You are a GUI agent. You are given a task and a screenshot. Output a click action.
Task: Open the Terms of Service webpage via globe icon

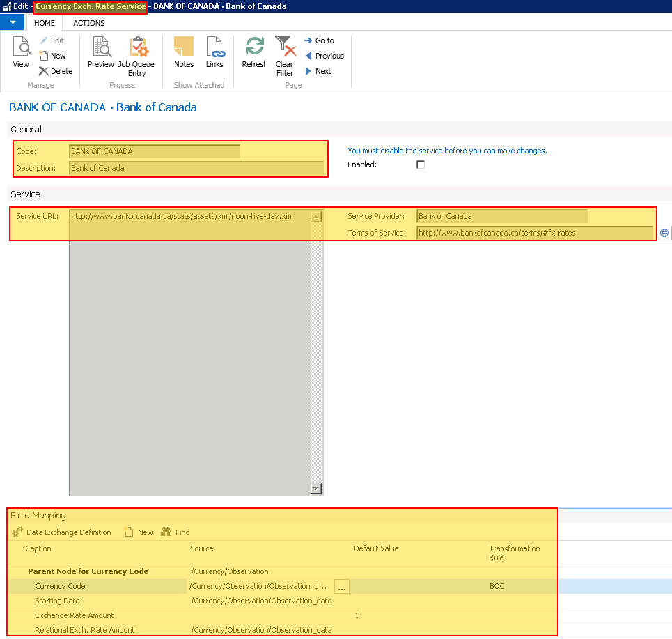pyautogui.click(x=664, y=232)
